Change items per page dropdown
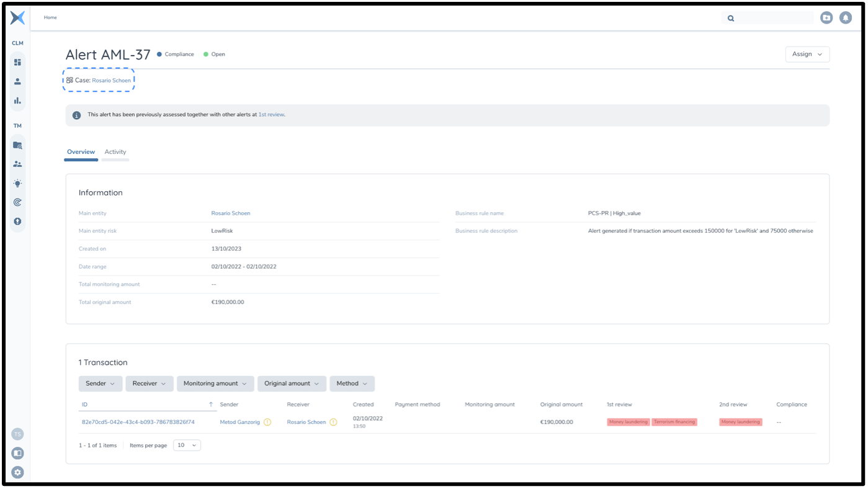This screenshot has width=868, height=489. point(187,445)
